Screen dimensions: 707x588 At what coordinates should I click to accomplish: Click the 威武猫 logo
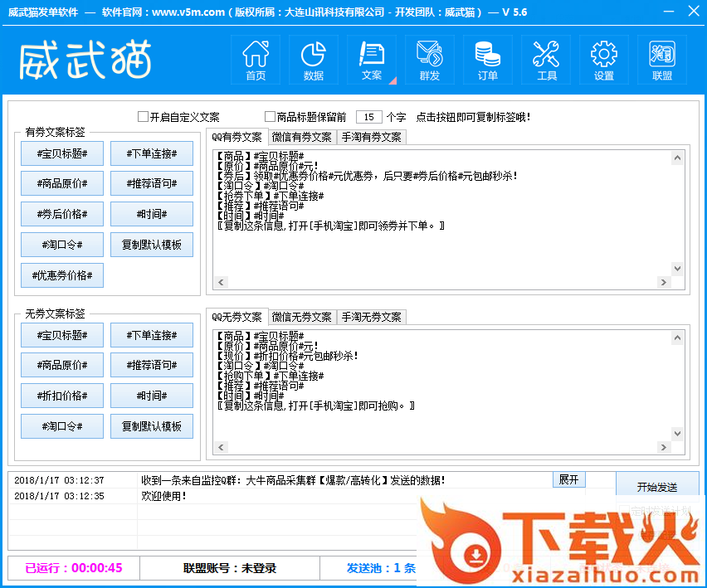click(85, 60)
